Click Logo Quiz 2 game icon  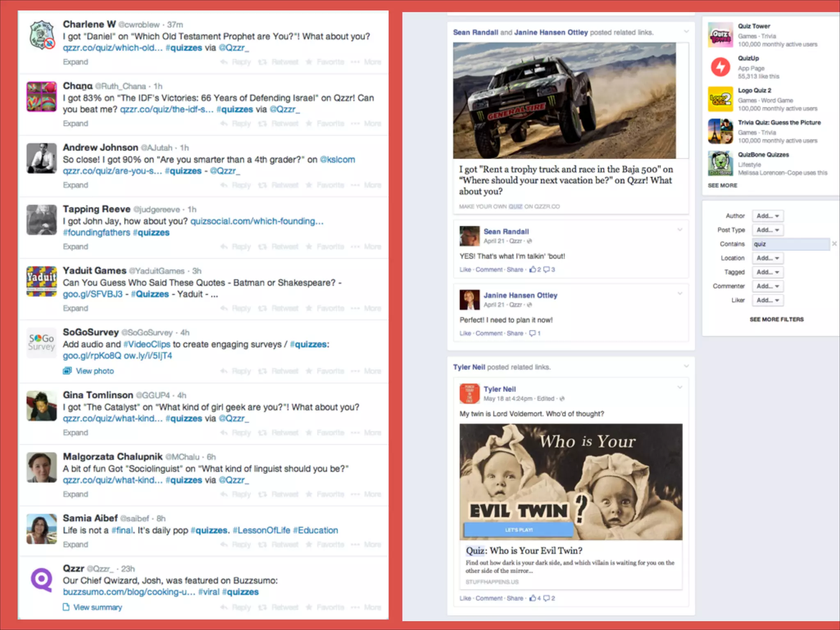[720, 99]
